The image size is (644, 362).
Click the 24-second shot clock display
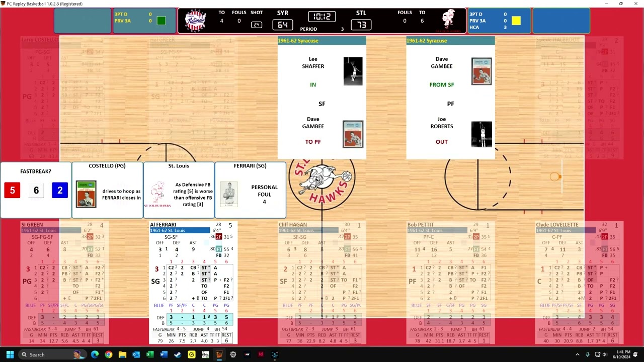pyautogui.click(x=257, y=25)
